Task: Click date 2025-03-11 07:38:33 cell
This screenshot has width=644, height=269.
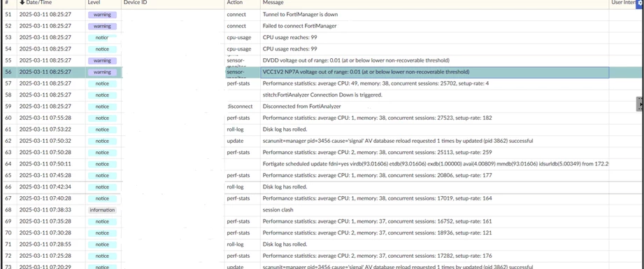Action: 45,210
